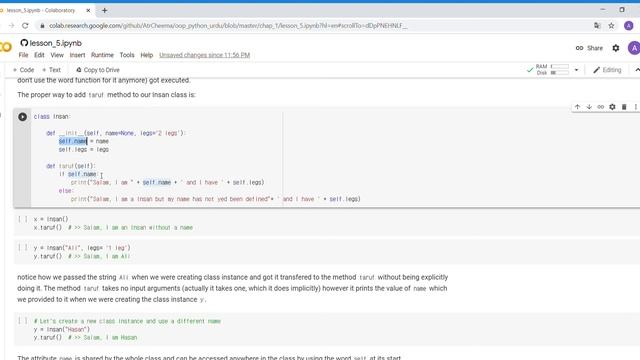Open the Tools menu
The height and width of the screenshot is (360, 640).
pyautogui.click(x=127, y=55)
